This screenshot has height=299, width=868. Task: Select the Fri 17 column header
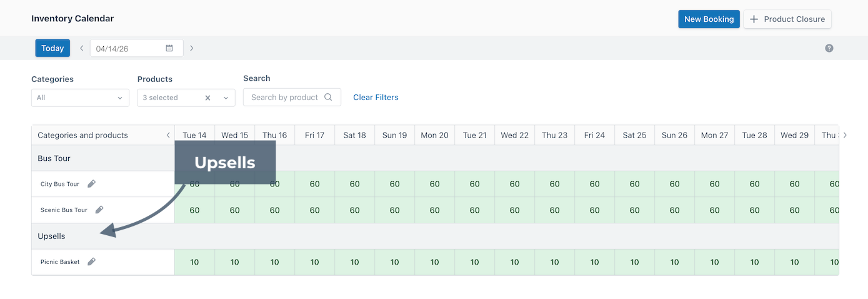[314, 135]
